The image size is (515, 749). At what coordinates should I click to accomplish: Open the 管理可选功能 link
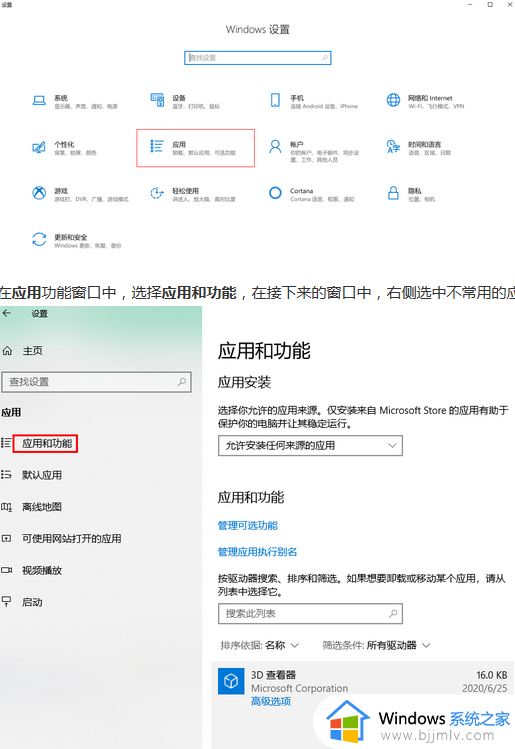point(247,525)
